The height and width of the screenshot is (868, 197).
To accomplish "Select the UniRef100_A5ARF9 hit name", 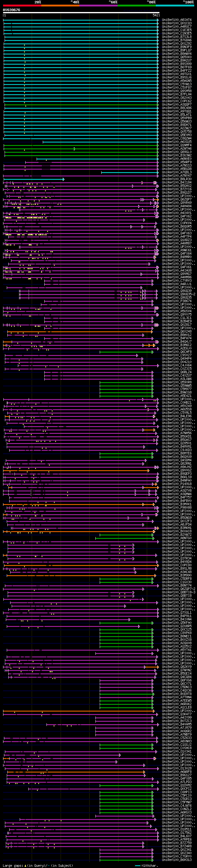I will (176, 162).
